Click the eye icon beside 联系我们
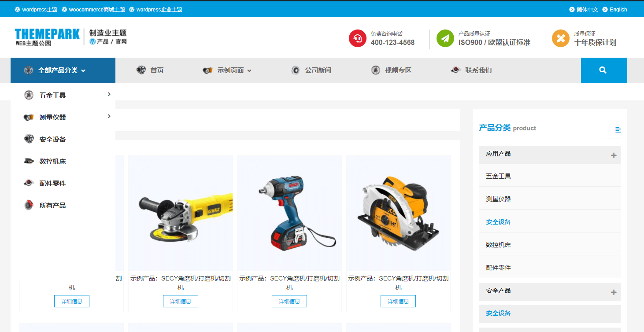The image size is (644, 332). tap(455, 70)
